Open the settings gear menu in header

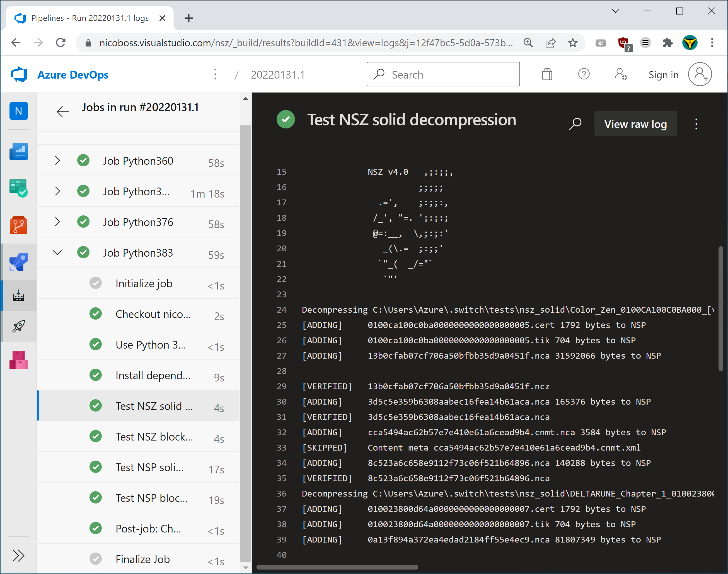[620, 74]
